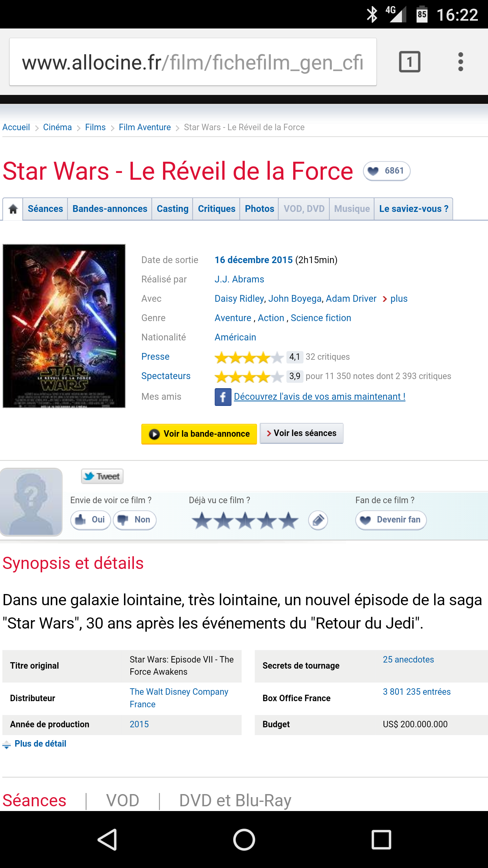Screen dimensions: 488x868
Task: Tap the Oui thumbs-up button
Action: (90, 520)
